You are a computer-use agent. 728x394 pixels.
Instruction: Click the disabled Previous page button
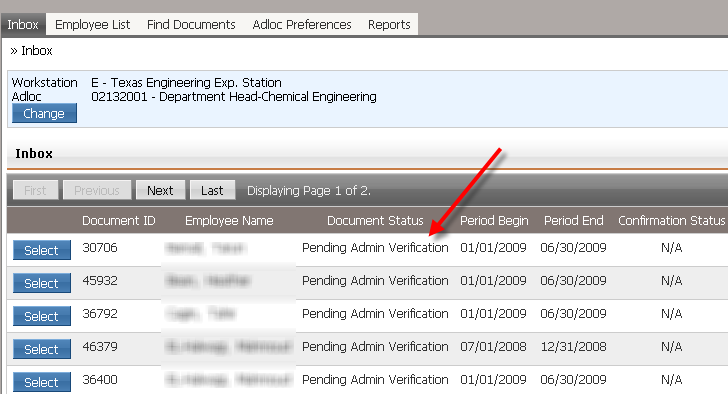coord(97,190)
